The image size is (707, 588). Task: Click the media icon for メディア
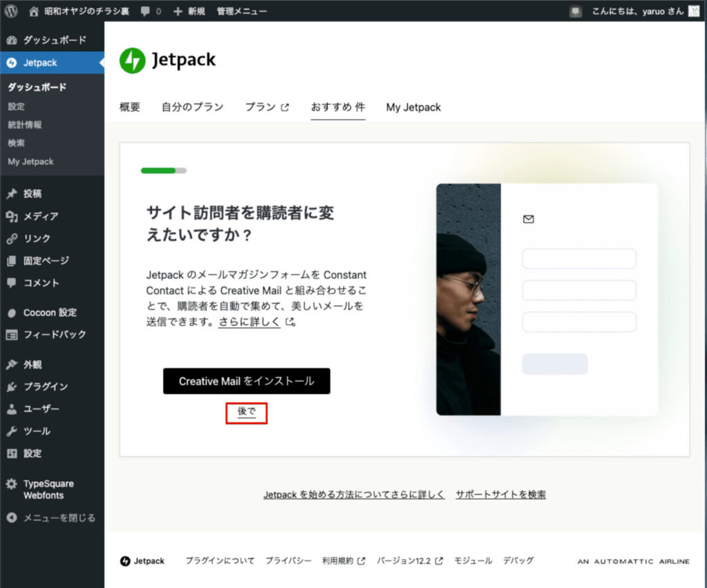point(12,216)
